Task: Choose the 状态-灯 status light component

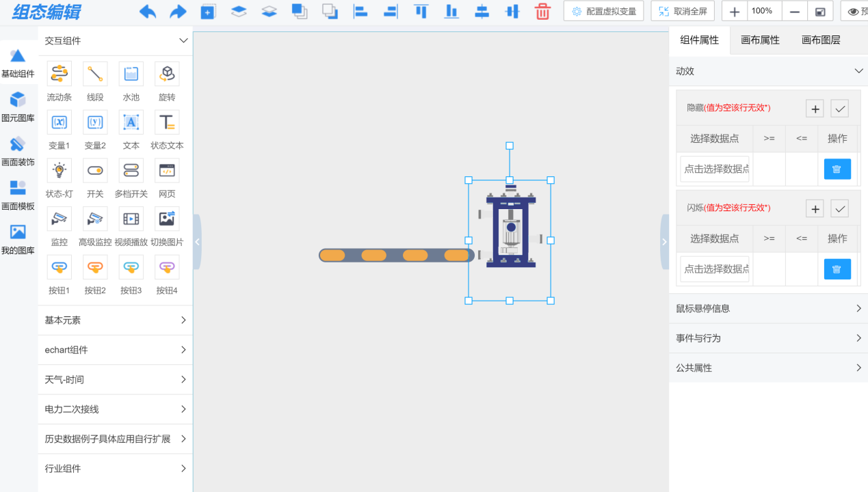Action: click(x=60, y=170)
